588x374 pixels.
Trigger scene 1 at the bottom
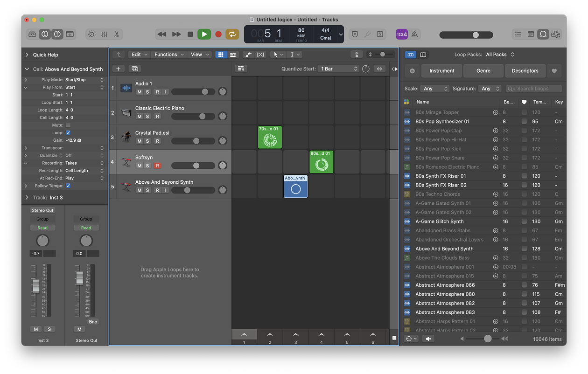click(x=244, y=335)
